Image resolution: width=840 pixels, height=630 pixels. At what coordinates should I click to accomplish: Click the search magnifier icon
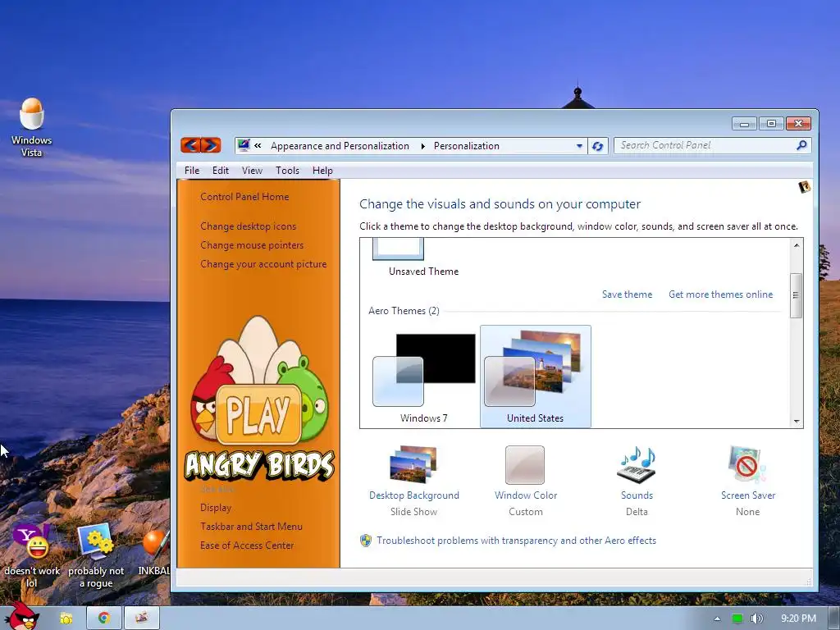(802, 145)
